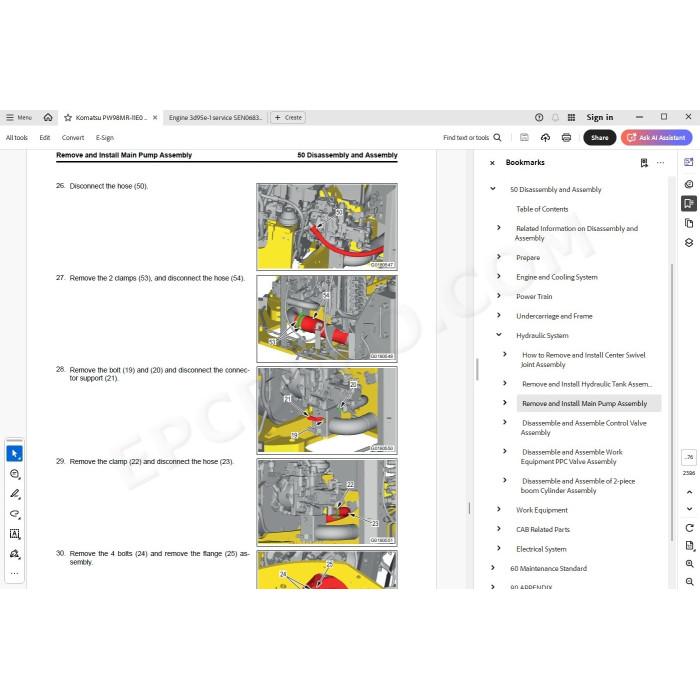Screen dimensions: 700x700
Task: Open the page display settings icon
Action: pyautogui.click(x=689, y=546)
